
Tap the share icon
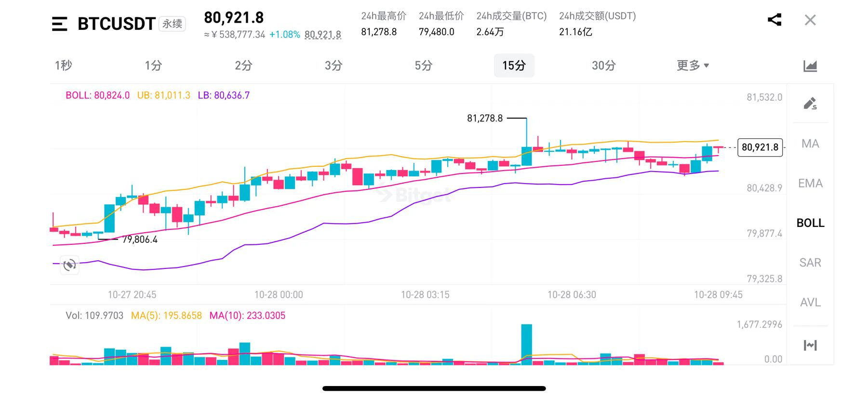(x=775, y=20)
